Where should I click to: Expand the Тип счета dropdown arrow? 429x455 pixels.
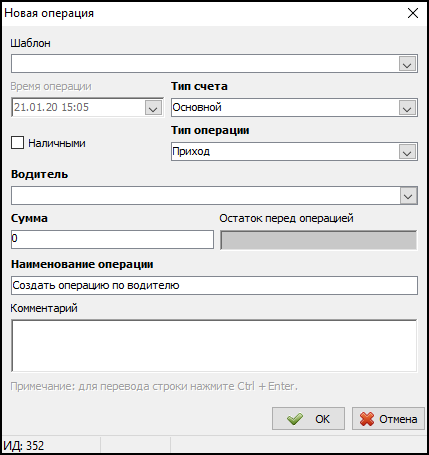407,108
